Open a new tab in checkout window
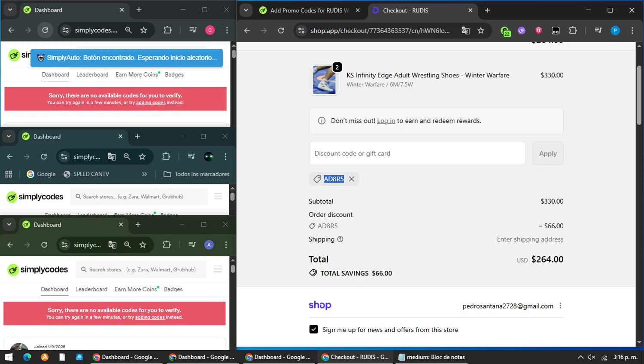 [487, 10]
